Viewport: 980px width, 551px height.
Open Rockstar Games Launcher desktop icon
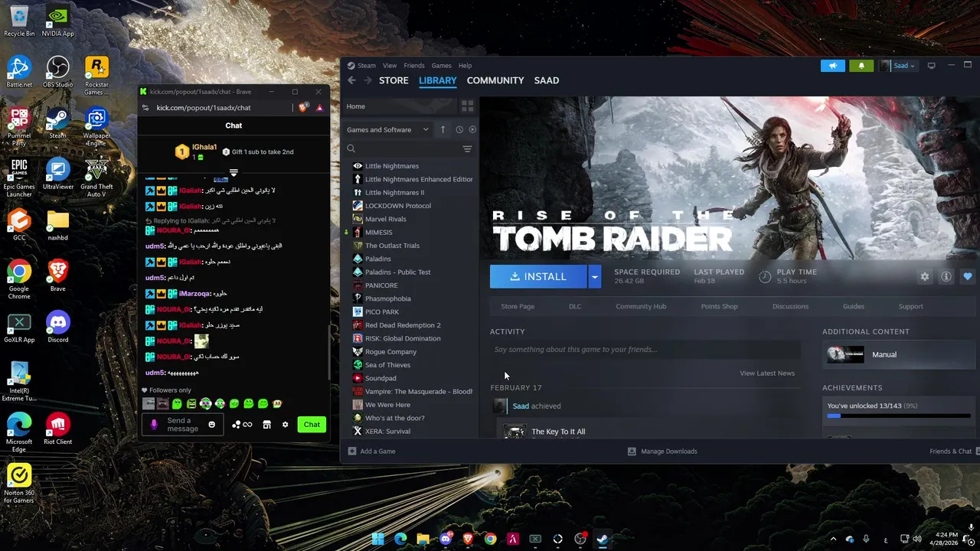pos(96,76)
